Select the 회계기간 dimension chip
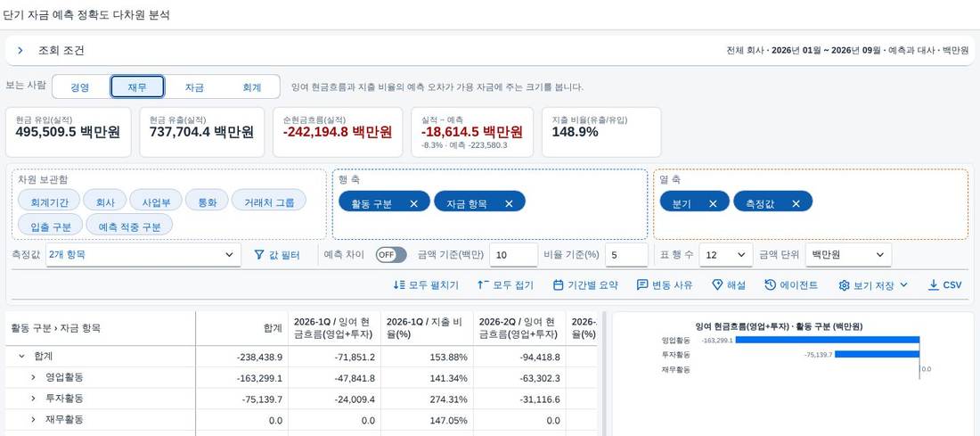 [48, 202]
